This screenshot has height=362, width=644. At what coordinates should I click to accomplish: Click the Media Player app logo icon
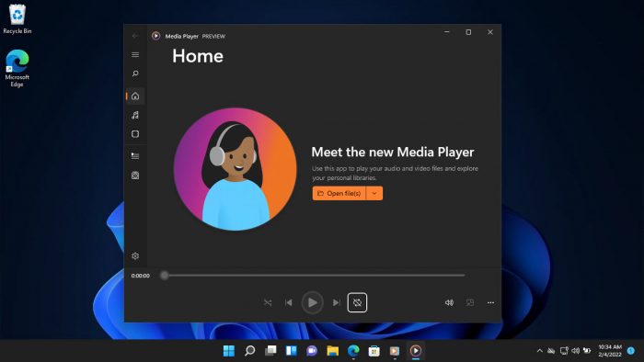coord(156,36)
